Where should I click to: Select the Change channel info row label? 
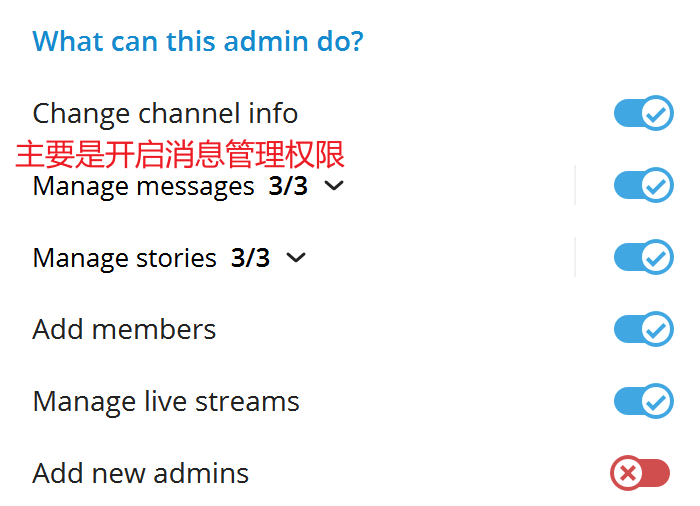165,114
